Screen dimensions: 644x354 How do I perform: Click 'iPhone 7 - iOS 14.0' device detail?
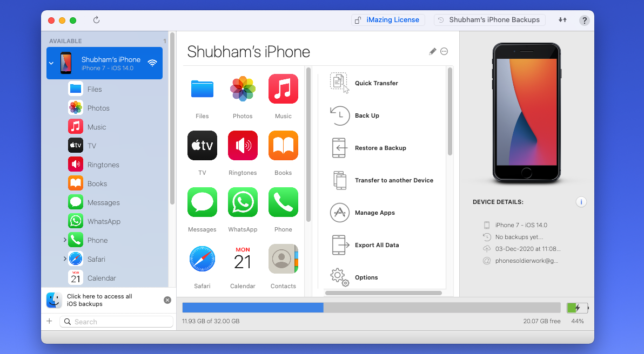click(521, 225)
